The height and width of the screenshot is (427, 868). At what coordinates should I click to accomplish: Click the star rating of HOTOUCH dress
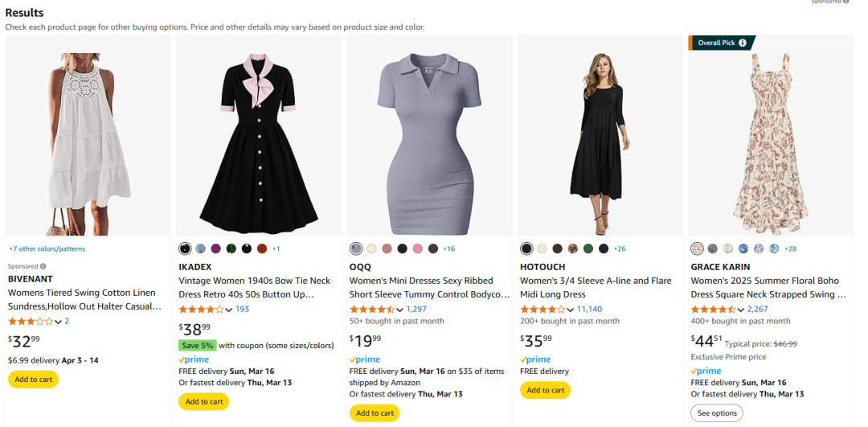click(542, 309)
